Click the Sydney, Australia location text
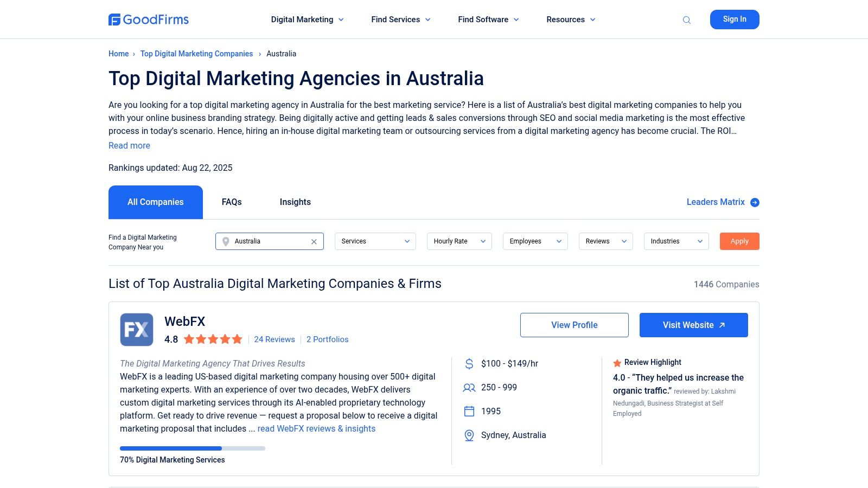This screenshot has height=488, width=868. pos(514,435)
